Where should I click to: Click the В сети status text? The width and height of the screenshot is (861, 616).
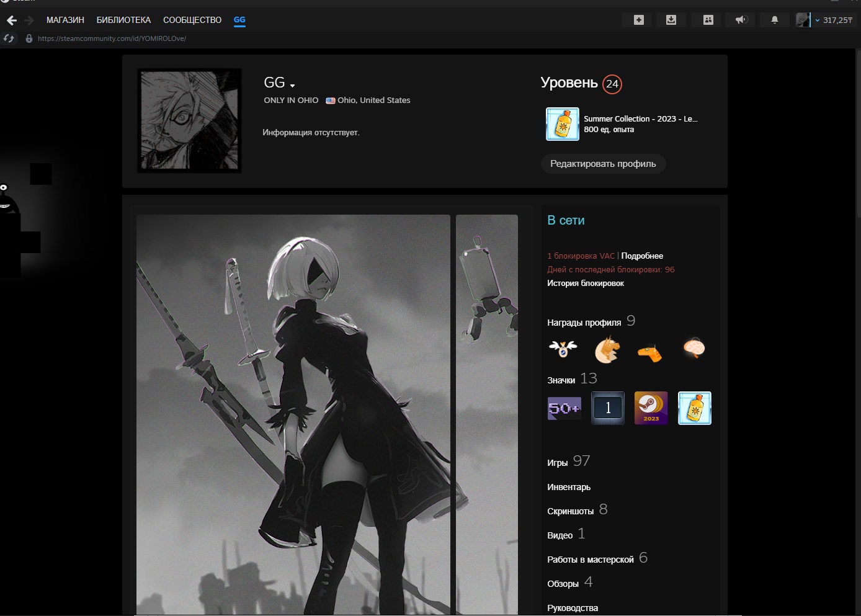tap(566, 220)
